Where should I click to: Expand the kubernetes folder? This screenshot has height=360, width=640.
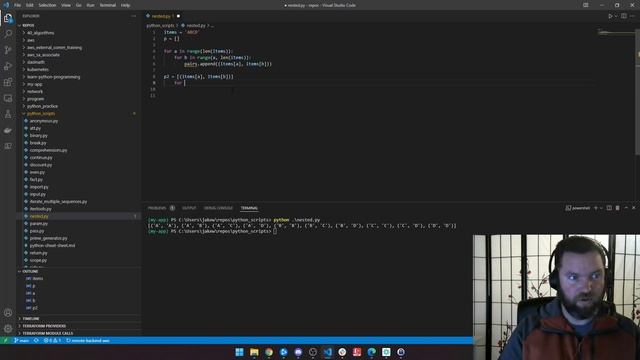point(38,69)
